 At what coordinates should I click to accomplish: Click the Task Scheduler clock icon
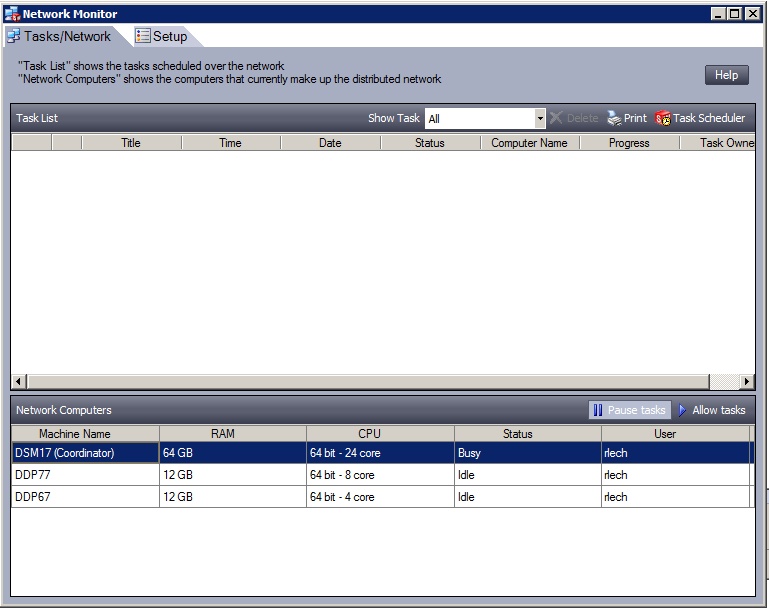click(x=663, y=118)
